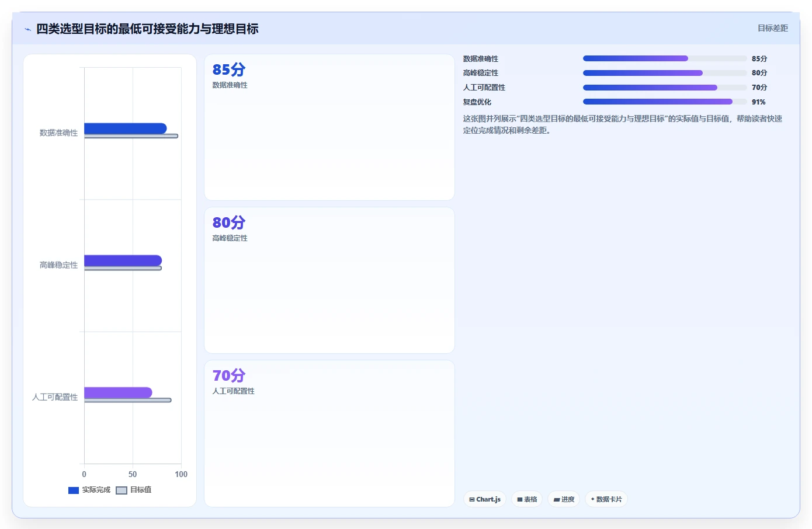
Task: Click the description paragraph under the progress bars
Action: [x=623, y=124]
